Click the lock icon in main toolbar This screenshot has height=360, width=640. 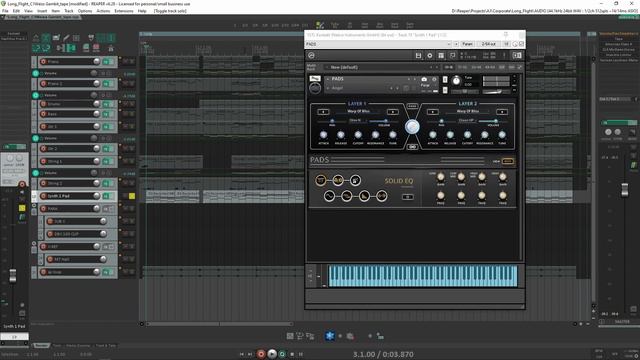click(x=111, y=49)
